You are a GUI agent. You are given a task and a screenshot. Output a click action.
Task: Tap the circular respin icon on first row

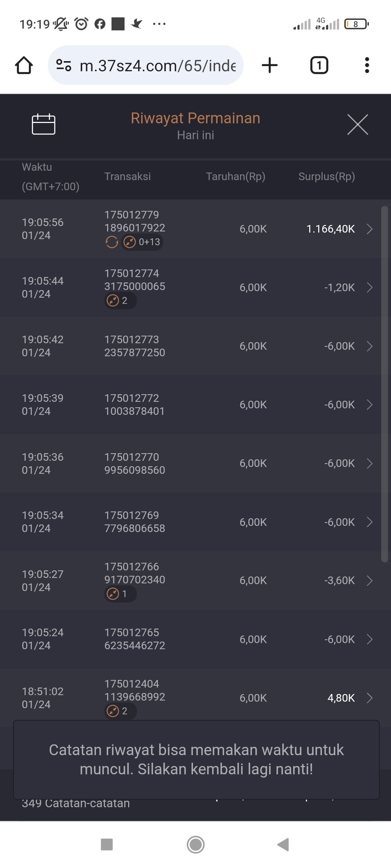112,242
